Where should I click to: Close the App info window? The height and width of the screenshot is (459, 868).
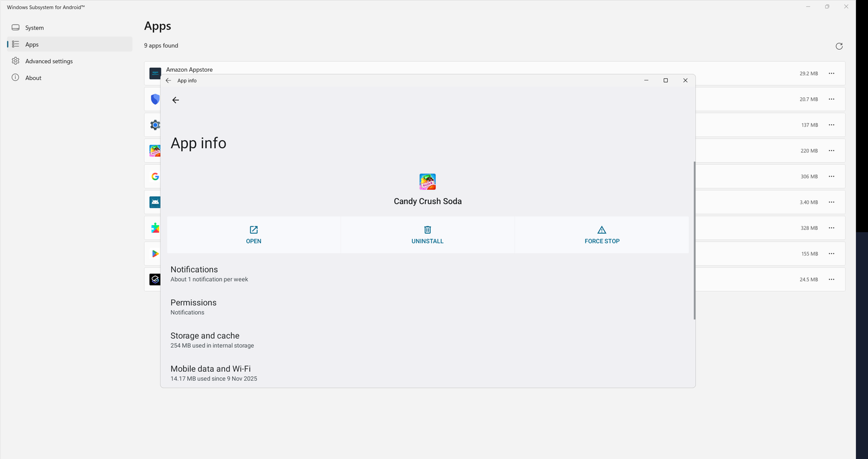(x=685, y=80)
